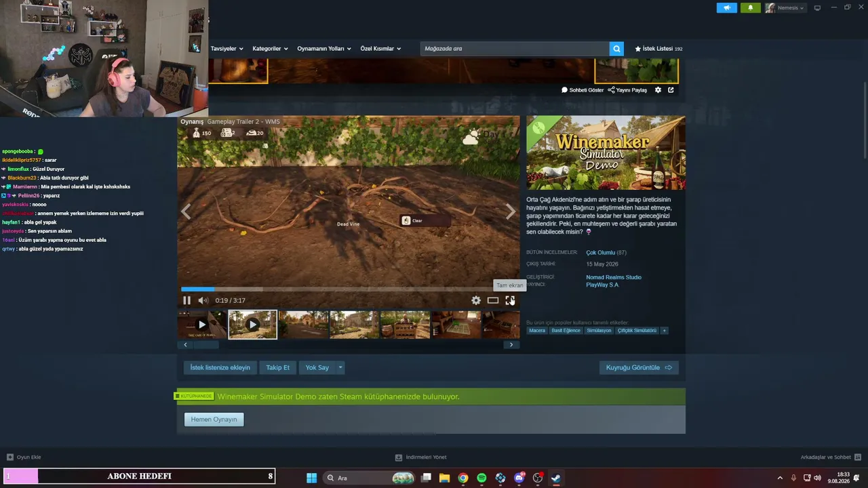Toggle theater mode rectangle icon

click(x=493, y=300)
